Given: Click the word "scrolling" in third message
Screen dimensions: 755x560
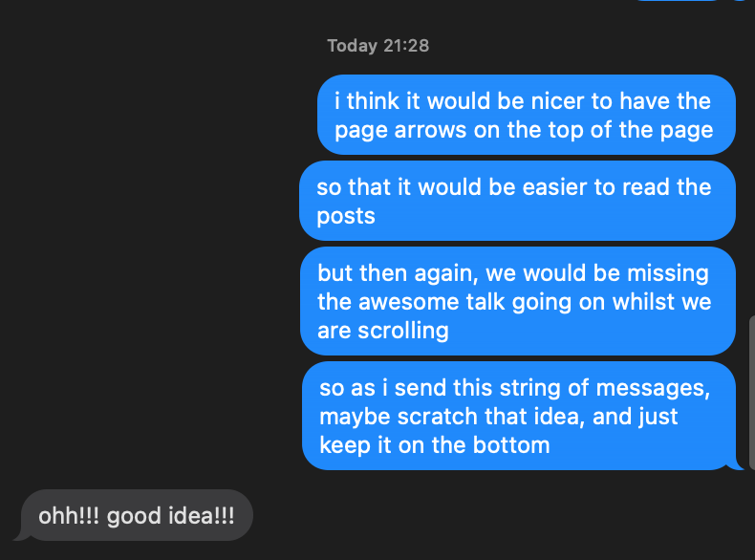Looking at the screenshot, I should tap(402, 331).
